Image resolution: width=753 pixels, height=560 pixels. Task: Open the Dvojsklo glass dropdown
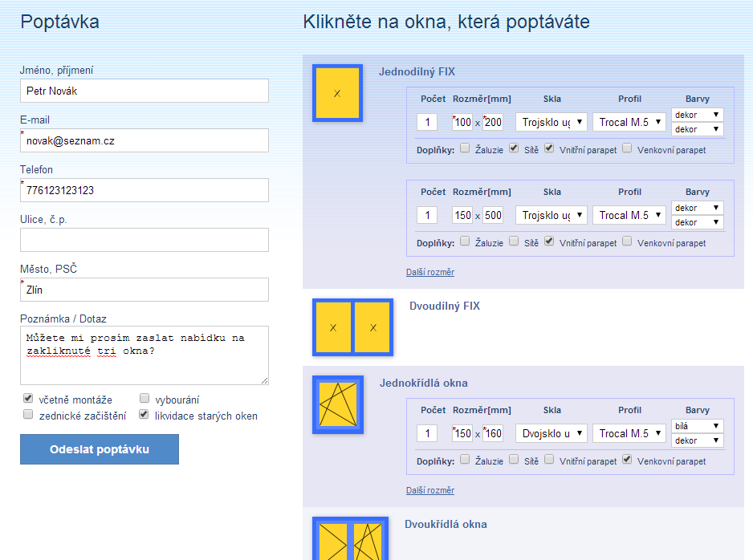click(x=551, y=433)
